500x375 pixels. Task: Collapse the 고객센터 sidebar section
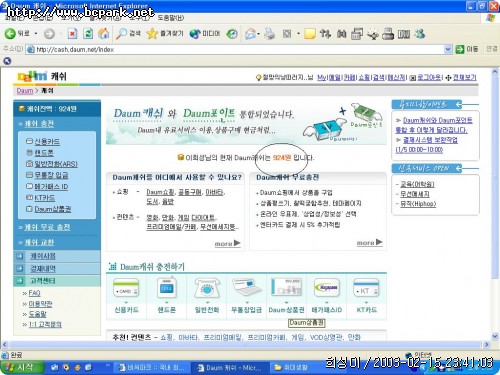click(43, 281)
